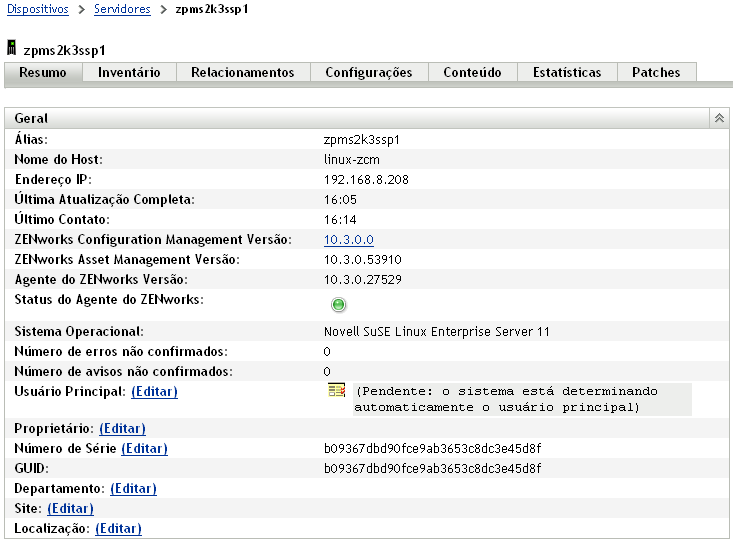The width and height of the screenshot is (733, 543).
Task: Collapse the Geral panel
Action: [x=719, y=118]
